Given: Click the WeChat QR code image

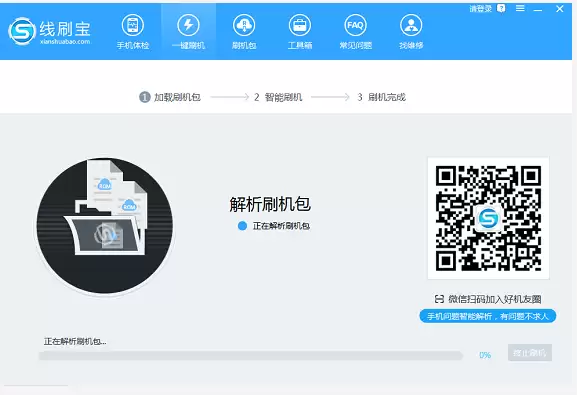Looking at the screenshot, I should pos(488,218).
